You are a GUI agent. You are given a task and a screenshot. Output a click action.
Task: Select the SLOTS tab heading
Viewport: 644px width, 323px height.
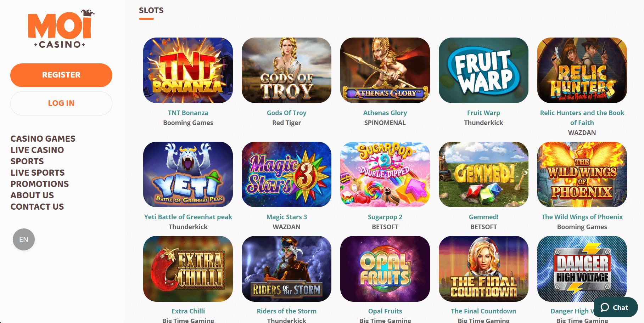pos(151,11)
